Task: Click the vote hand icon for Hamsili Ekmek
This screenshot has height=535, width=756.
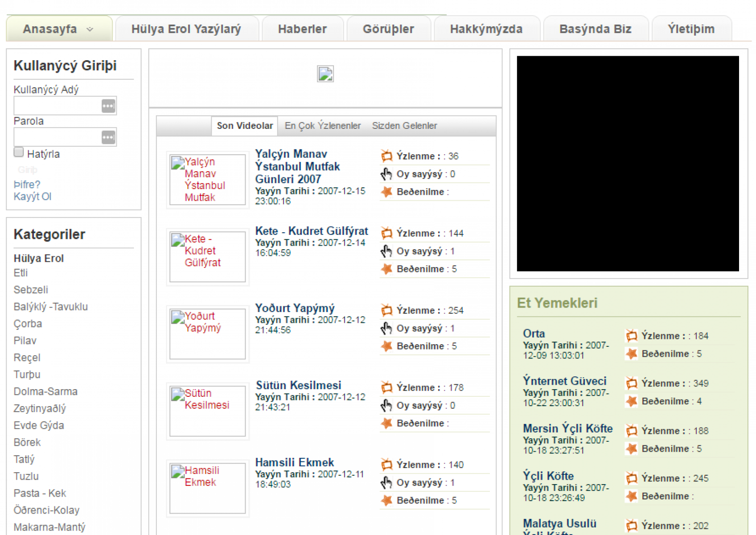Action: pyautogui.click(x=386, y=483)
